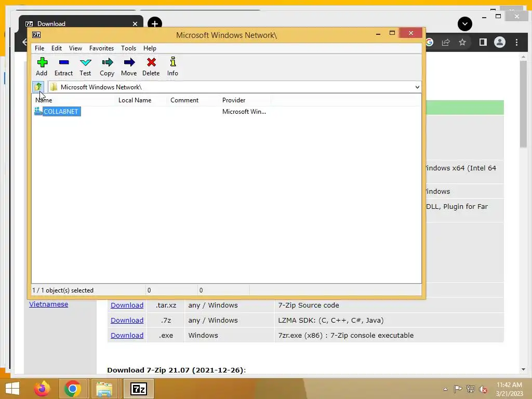Open the Edit menu
532x399 pixels.
click(x=56, y=48)
